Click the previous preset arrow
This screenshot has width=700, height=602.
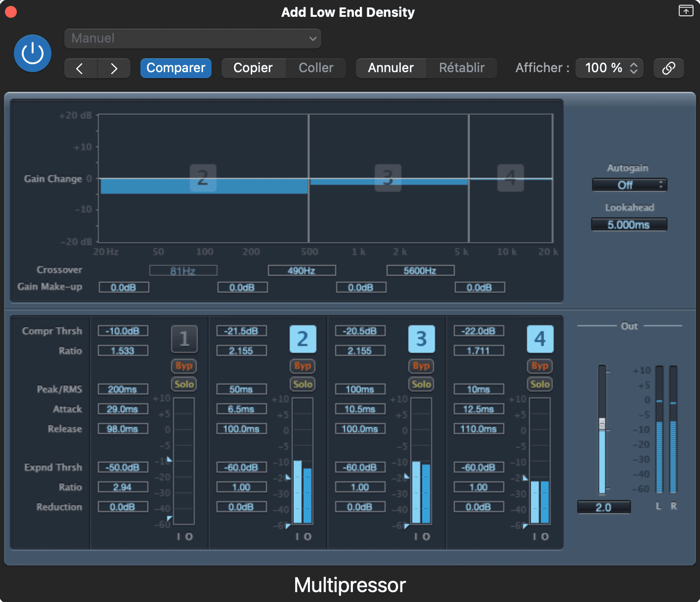81,68
